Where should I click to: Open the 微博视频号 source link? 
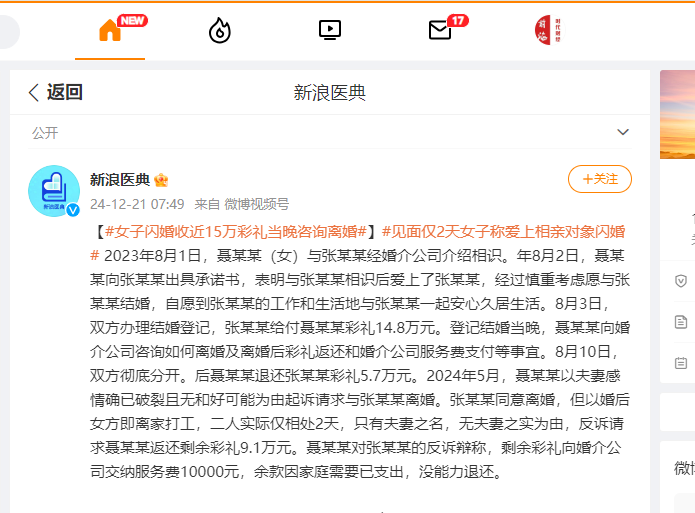(x=257, y=204)
